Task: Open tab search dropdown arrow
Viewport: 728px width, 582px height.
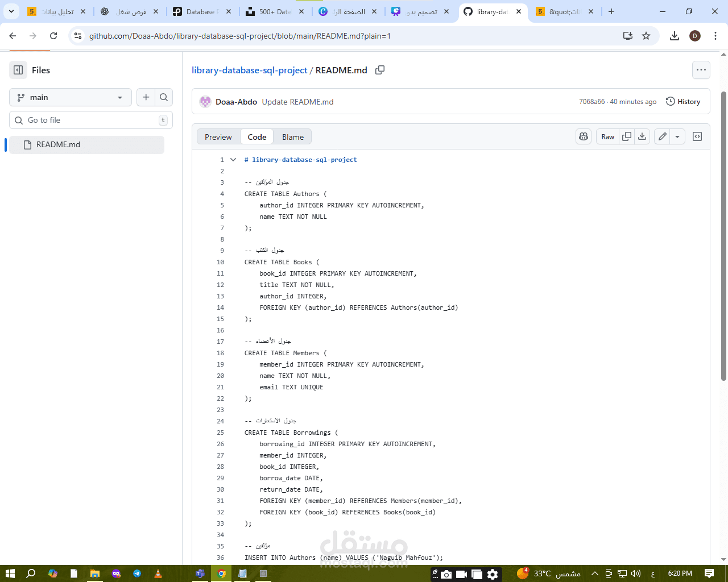Action: pyautogui.click(x=11, y=11)
